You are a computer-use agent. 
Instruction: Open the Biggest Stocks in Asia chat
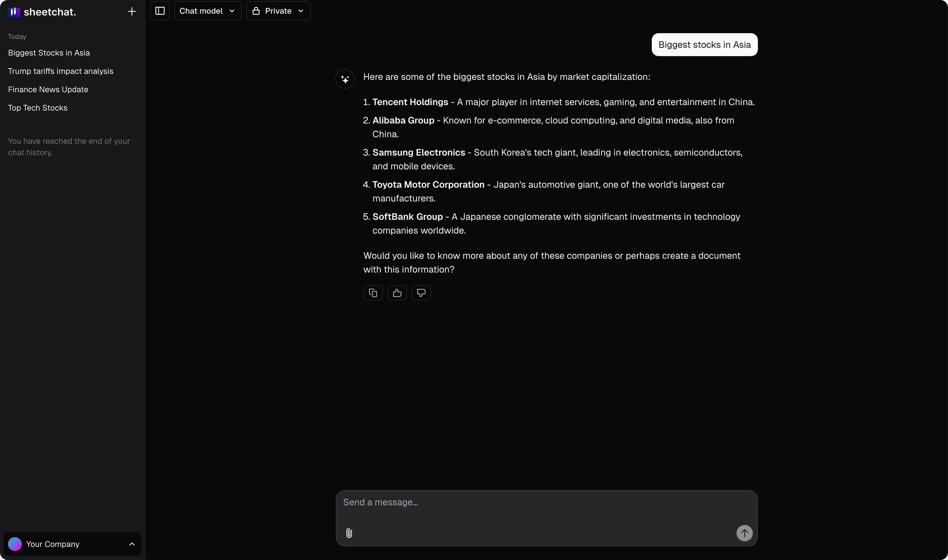coord(49,53)
